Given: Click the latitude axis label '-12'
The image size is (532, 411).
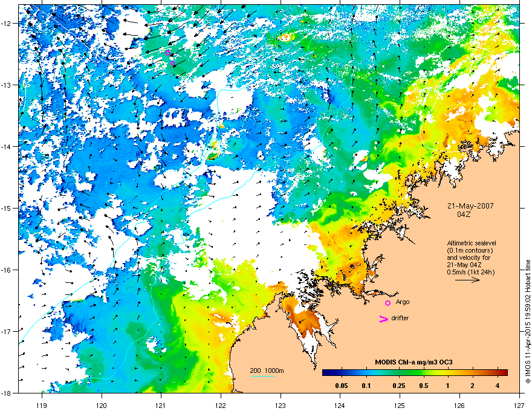Looking at the screenshot, I should tap(7, 23).
